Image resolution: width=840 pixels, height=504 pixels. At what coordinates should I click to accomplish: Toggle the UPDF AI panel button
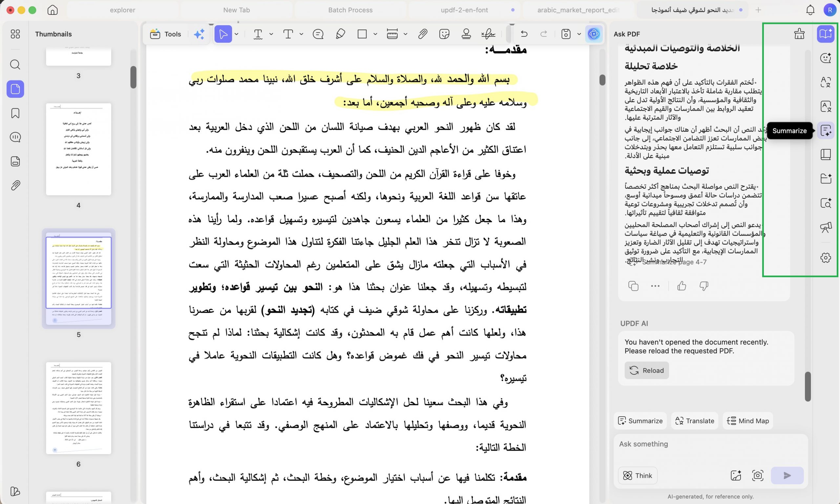point(594,34)
